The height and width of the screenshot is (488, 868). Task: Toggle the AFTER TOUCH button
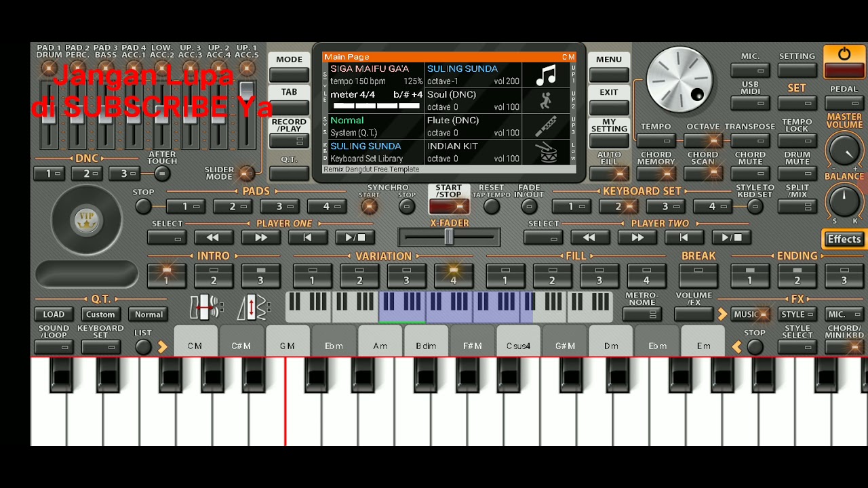click(161, 174)
